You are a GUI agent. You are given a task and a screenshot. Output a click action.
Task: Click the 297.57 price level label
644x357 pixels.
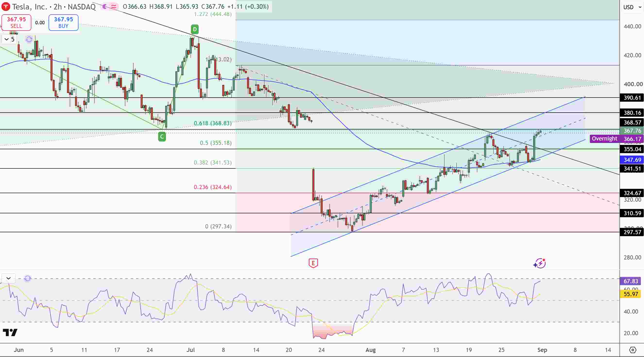coord(632,232)
